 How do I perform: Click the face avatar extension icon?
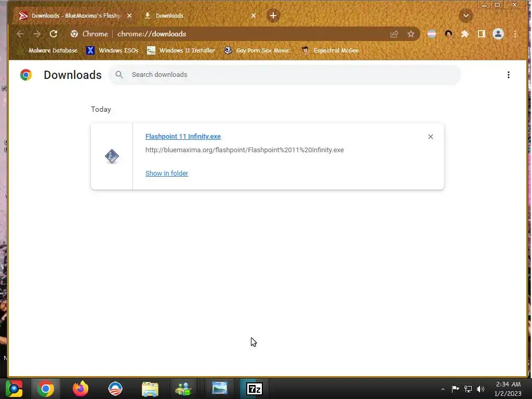coord(448,34)
